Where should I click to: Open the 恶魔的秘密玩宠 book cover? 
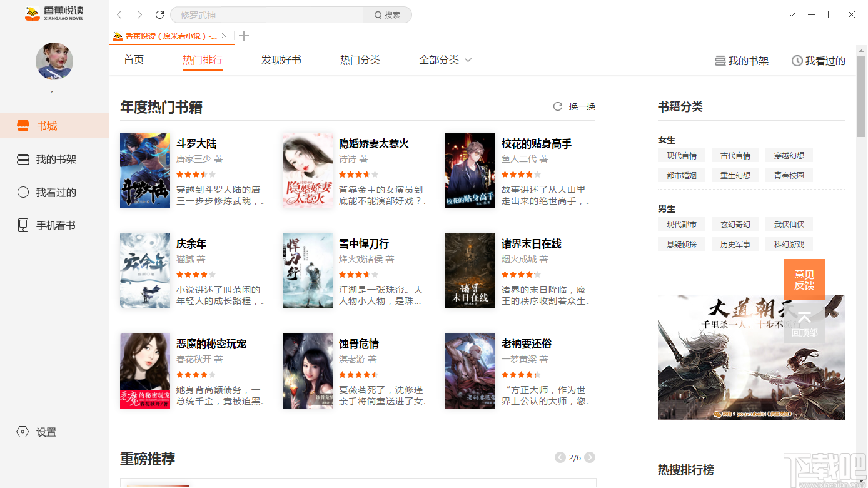click(x=145, y=371)
